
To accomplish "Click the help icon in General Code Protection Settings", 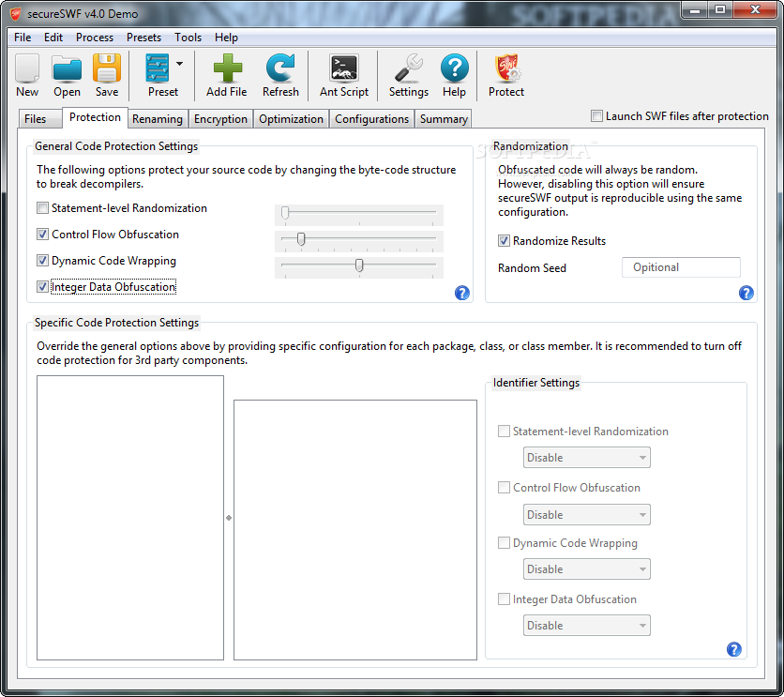I will pos(462,293).
